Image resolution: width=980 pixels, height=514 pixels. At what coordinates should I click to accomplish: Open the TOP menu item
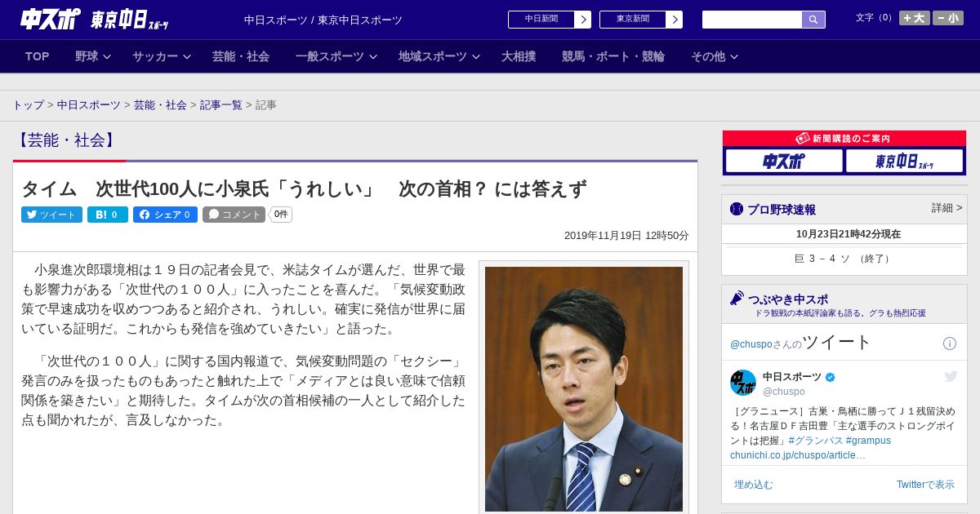coord(38,56)
